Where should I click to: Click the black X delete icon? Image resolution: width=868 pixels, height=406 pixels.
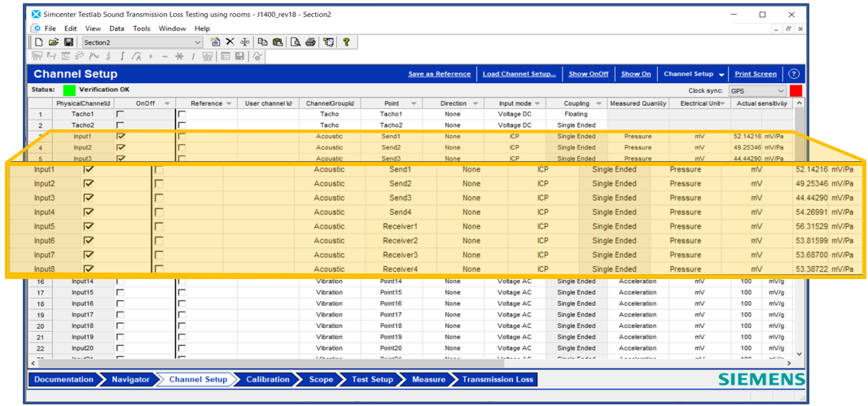tap(230, 42)
